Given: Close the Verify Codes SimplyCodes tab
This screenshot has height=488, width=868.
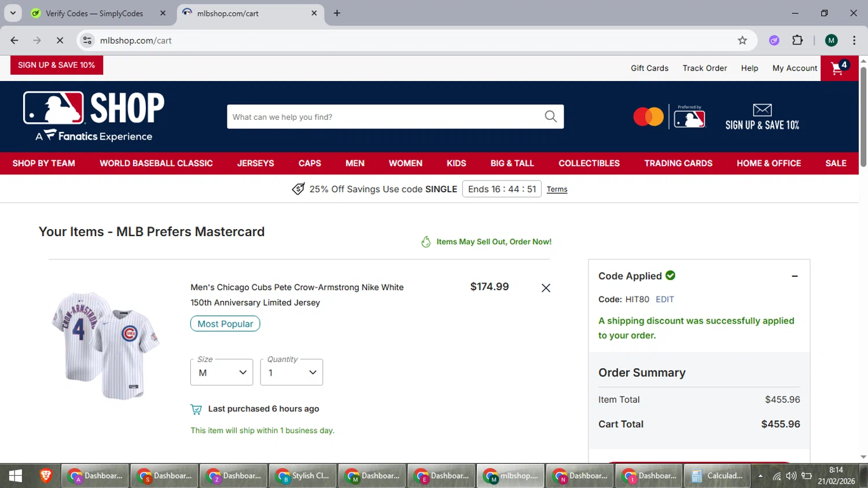Looking at the screenshot, I should (x=163, y=13).
